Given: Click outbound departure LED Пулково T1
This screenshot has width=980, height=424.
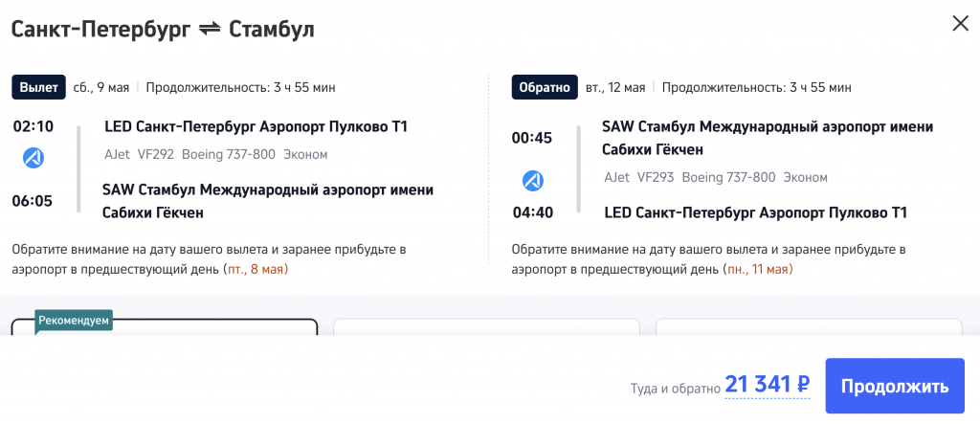Looking at the screenshot, I should point(255,127).
